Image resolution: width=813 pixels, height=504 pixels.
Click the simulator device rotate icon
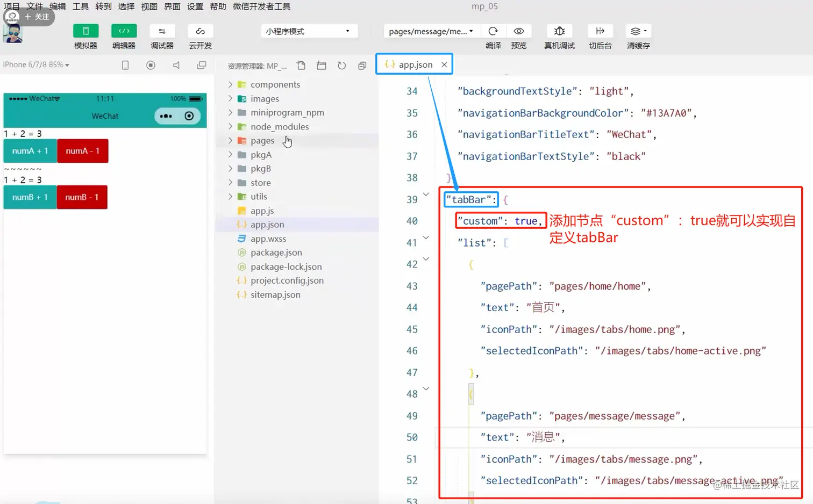[x=125, y=65]
